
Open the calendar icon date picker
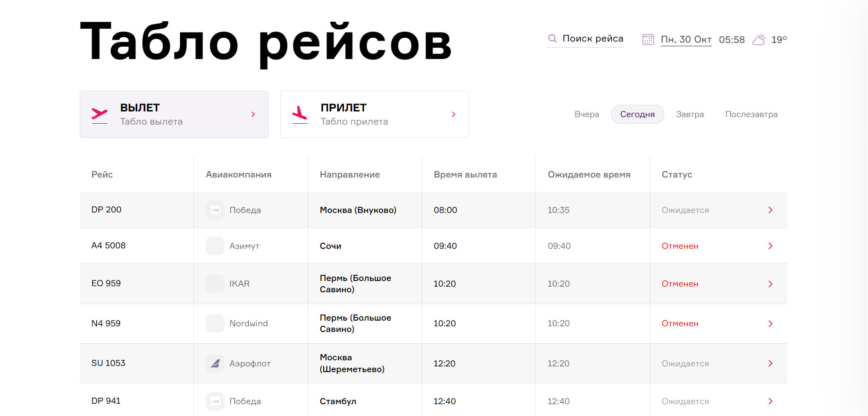pos(648,39)
